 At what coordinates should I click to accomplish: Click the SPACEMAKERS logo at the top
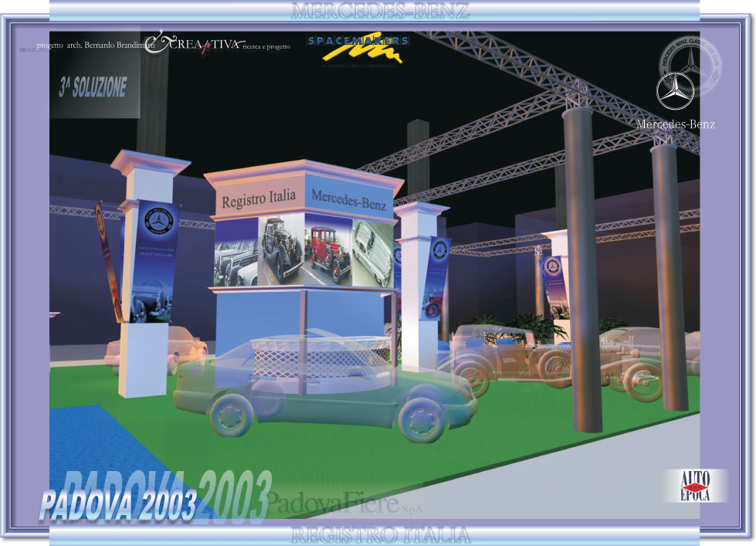coord(358,49)
